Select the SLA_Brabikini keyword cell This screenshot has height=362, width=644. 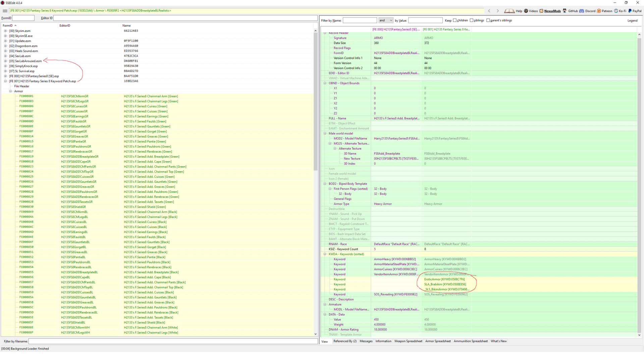(446, 284)
